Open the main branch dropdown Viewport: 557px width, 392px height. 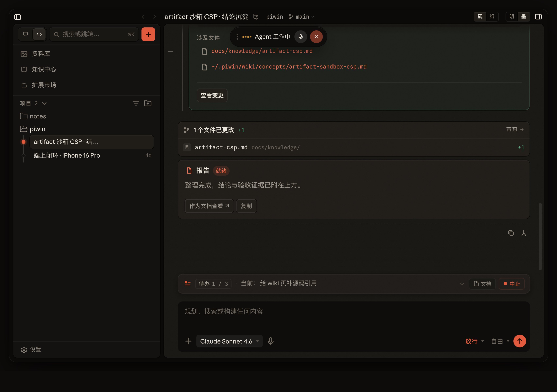302,17
